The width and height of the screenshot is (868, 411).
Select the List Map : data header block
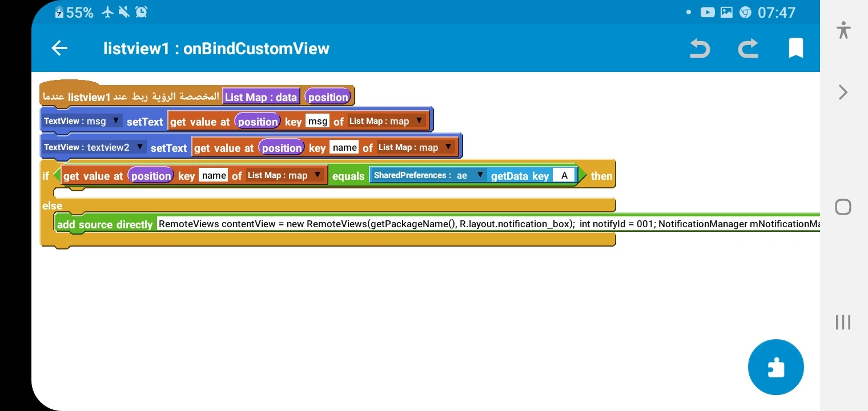click(x=261, y=97)
